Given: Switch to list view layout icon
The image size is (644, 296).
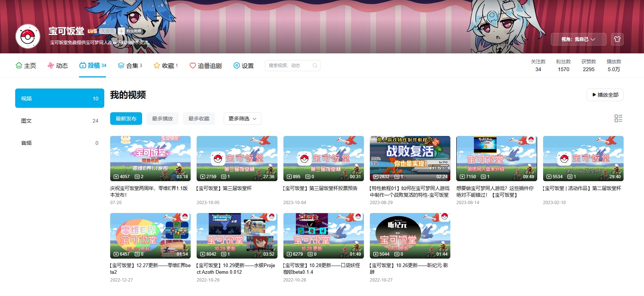Looking at the screenshot, I should pos(618,119).
